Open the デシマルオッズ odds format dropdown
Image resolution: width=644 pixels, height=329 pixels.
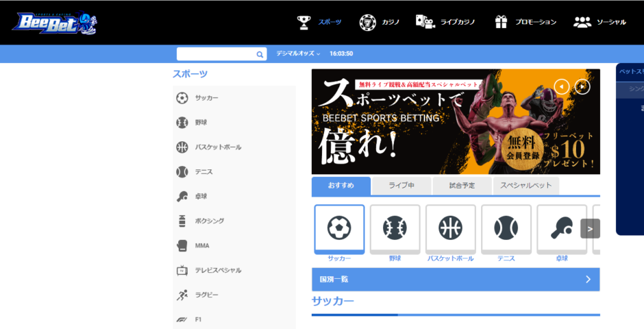(x=298, y=54)
